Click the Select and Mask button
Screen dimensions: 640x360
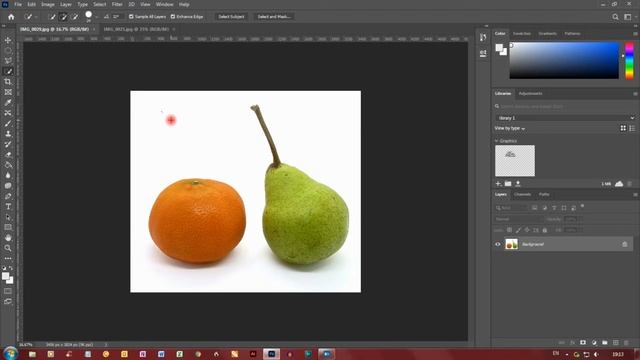pos(274,17)
